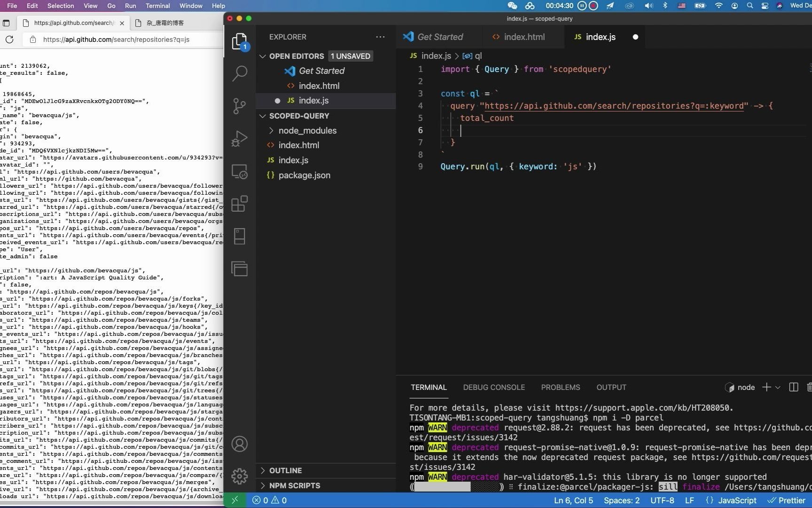Open WeChat menu bar icon
The image size is (812, 508).
(x=512, y=6)
